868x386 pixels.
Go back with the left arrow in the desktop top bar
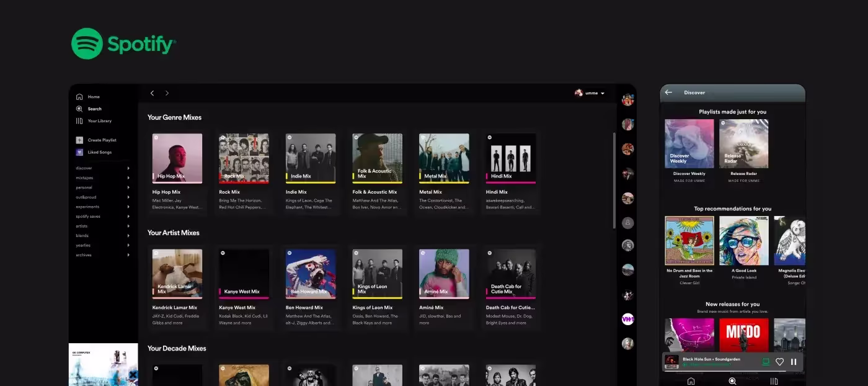153,93
